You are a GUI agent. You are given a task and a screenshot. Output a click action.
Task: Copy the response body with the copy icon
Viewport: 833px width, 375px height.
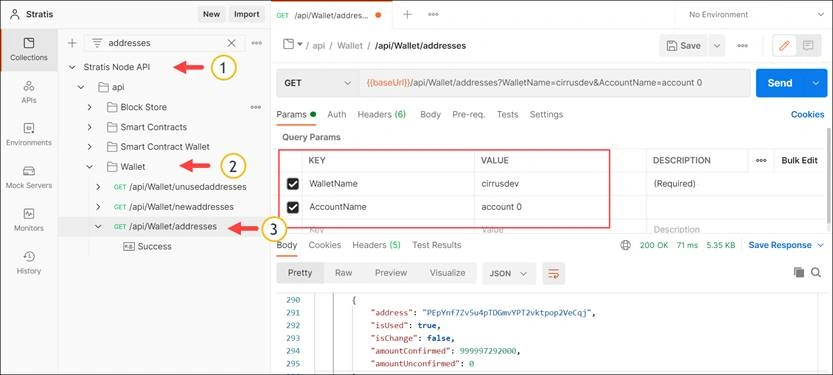(798, 272)
